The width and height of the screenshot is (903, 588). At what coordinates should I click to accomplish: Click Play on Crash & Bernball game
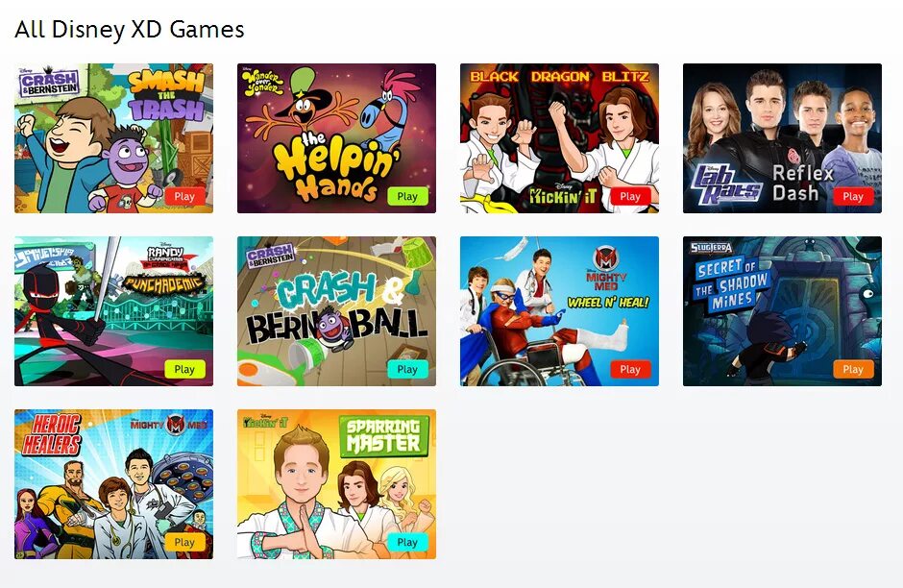407,369
